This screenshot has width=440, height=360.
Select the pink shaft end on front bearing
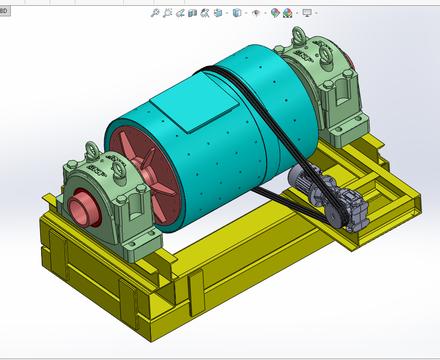(x=82, y=208)
